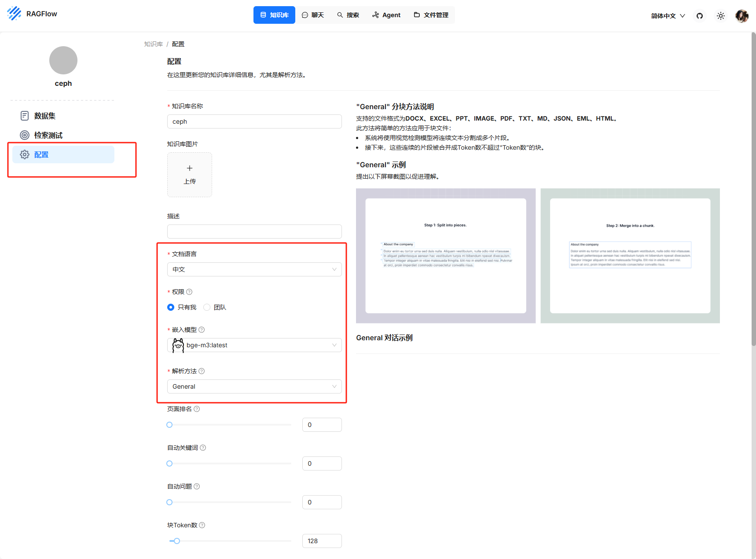Click the 块Token数 input showing 128

tap(322, 541)
